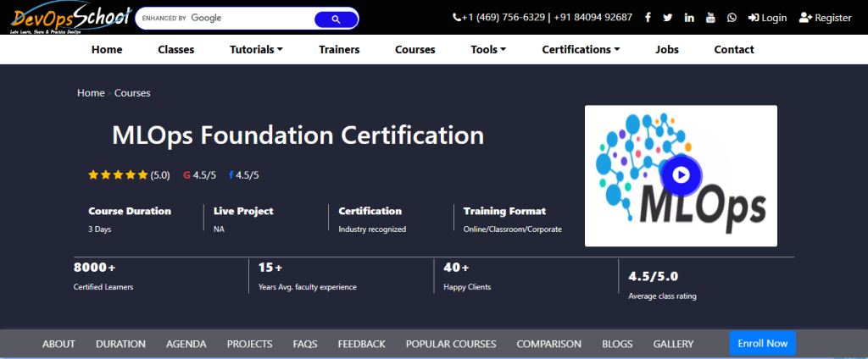Jump to the FEEDBACK section tab
This screenshot has width=868, height=359.
pos(361,344)
